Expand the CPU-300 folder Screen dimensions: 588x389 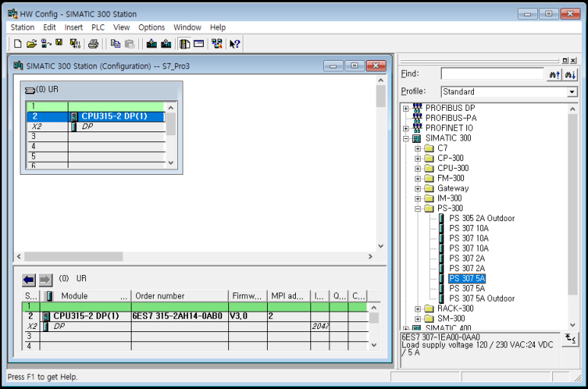click(418, 169)
